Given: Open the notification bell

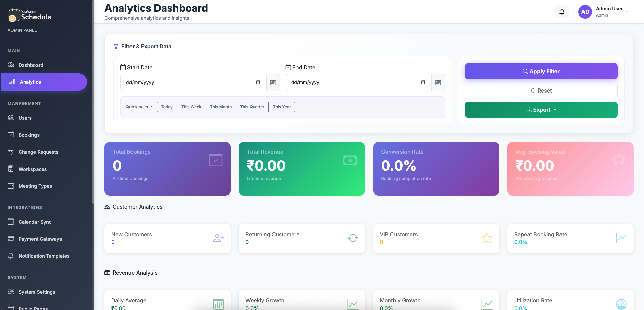Looking at the screenshot, I should point(562,12).
